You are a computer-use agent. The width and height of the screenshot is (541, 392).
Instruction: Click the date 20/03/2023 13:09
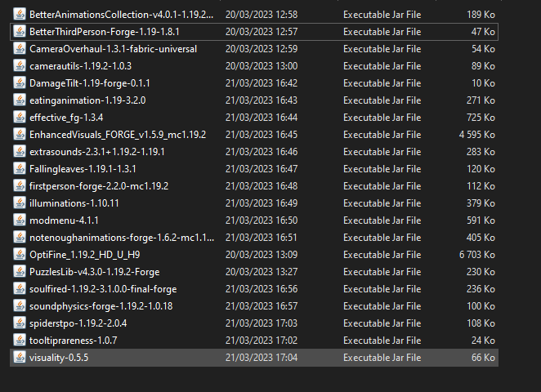click(262, 255)
